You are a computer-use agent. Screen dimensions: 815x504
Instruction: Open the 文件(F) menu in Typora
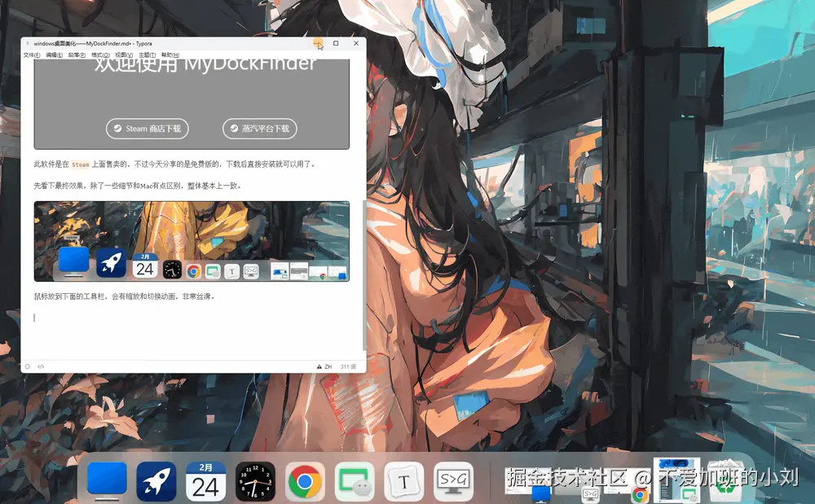[x=32, y=55]
